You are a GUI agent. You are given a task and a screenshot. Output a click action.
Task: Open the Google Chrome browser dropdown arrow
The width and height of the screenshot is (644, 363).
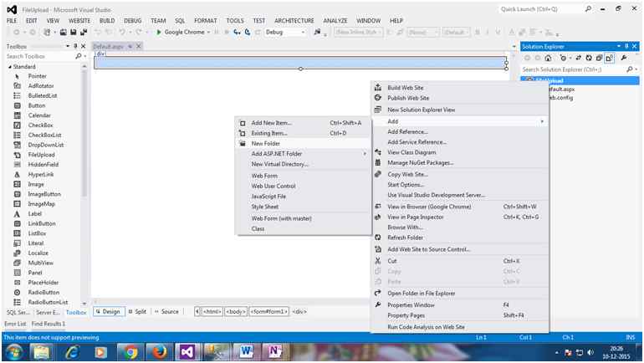tap(208, 32)
